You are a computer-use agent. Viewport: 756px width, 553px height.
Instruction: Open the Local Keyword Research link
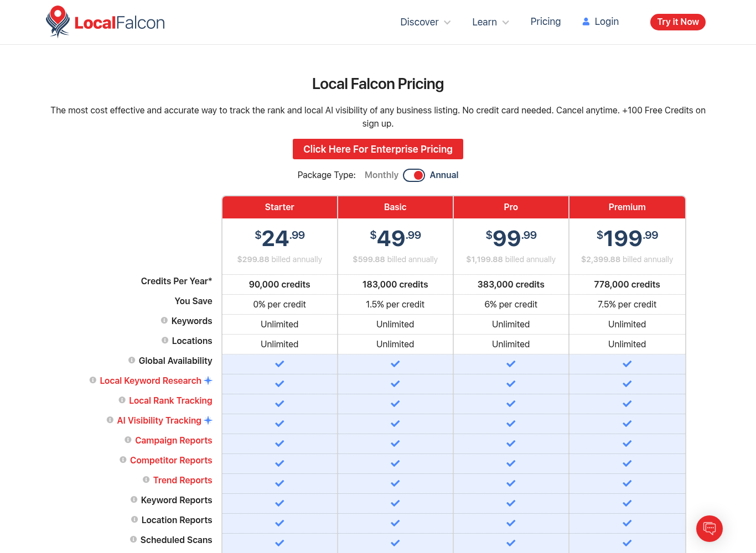click(x=151, y=380)
